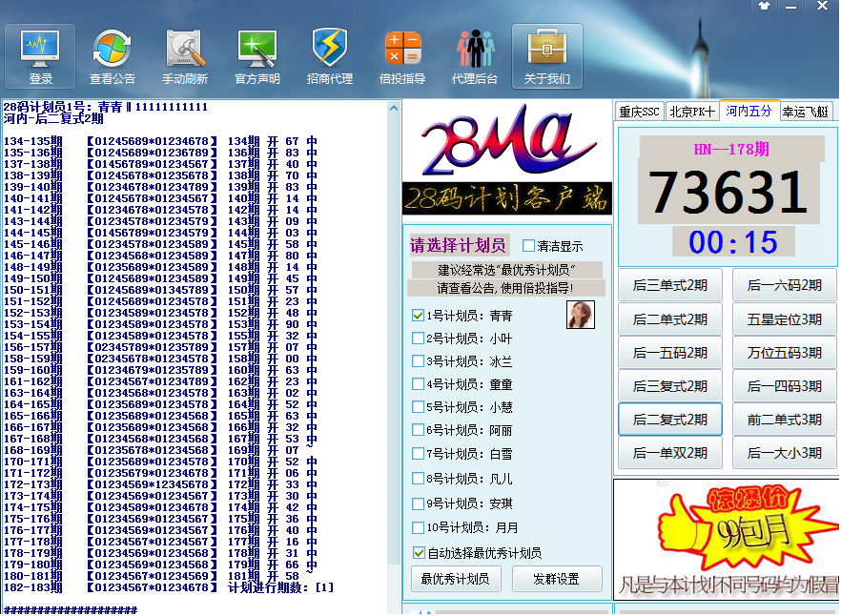Open 查看公告 announcements icon
This screenshot has width=841, height=616.
(x=113, y=48)
